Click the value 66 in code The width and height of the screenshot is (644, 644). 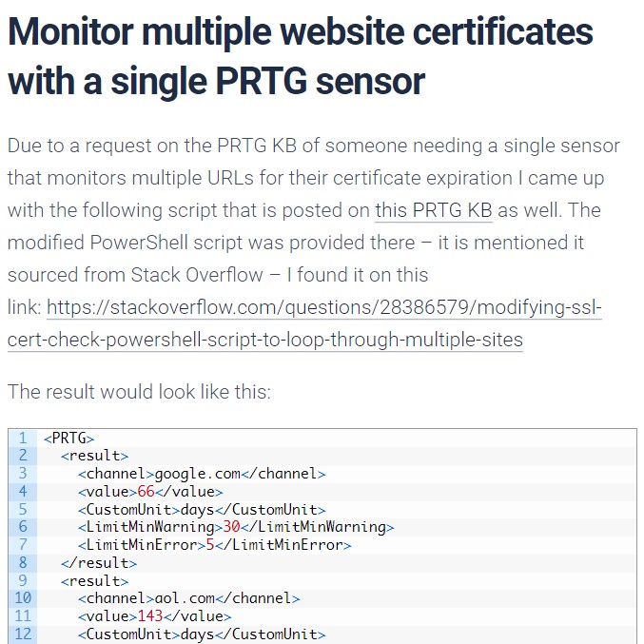pos(146,492)
